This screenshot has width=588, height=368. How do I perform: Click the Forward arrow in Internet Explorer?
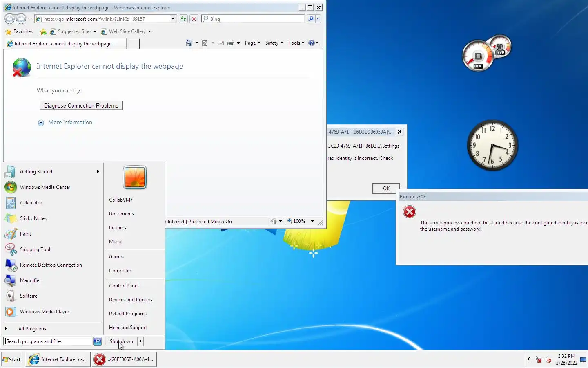pos(21,19)
